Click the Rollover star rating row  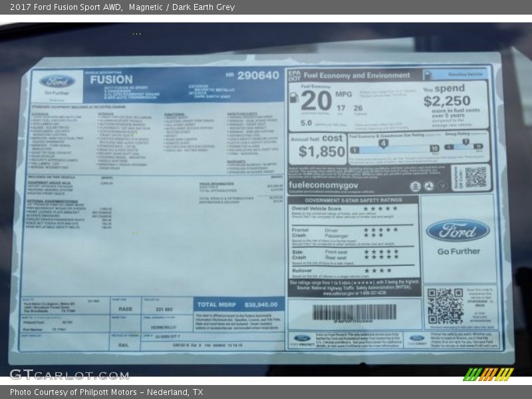pos(377,270)
